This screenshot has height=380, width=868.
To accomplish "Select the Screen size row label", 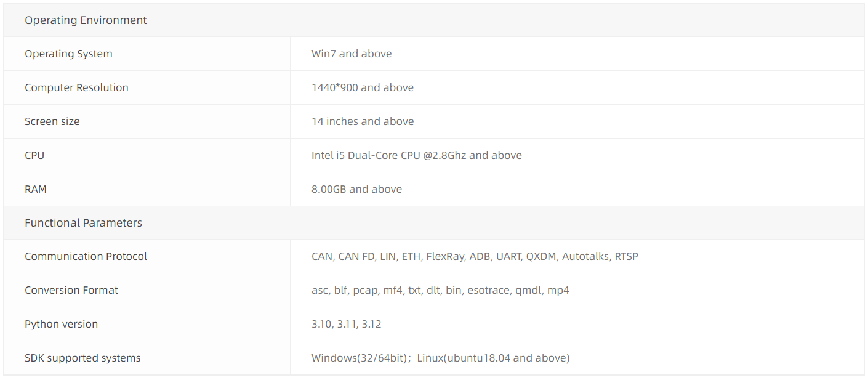I will point(52,121).
